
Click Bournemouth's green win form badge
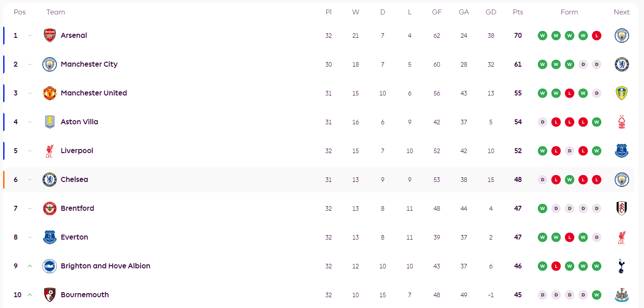(597, 295)
